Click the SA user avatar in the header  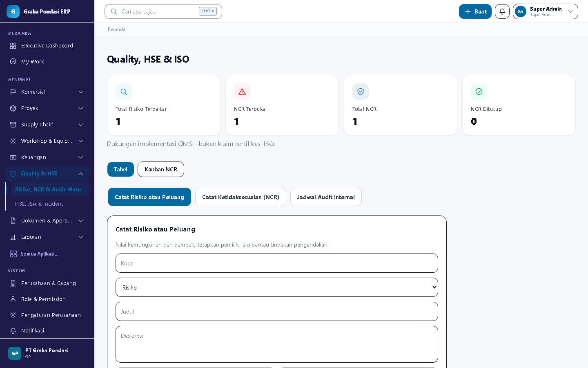(521, 11)
